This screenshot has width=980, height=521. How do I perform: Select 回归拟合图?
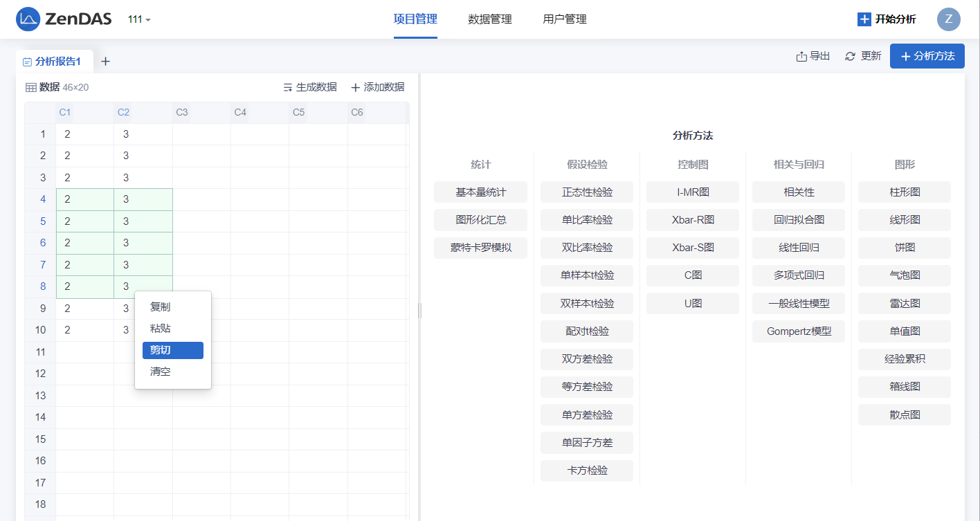(799, 220)
